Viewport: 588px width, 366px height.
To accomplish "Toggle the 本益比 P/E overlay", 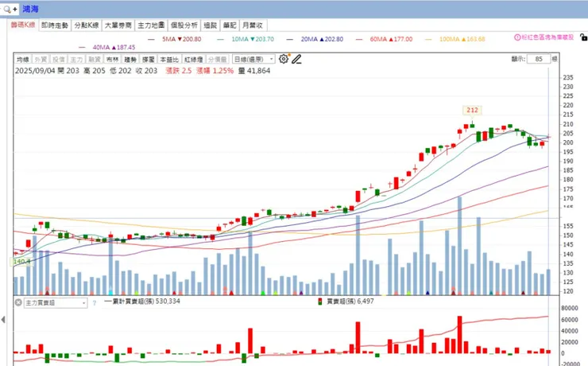I will pos(169,60).
